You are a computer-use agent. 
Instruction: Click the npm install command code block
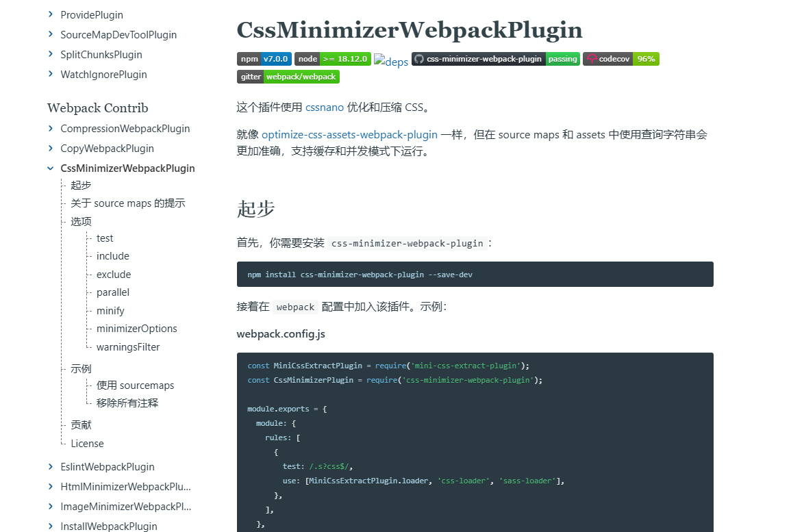(x=475, y=275)
